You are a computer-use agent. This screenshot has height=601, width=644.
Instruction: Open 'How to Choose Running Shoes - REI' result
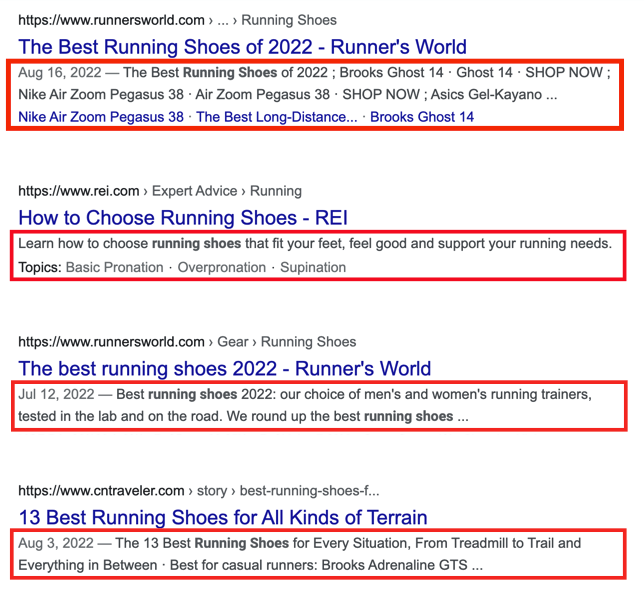tap(183, 218)
